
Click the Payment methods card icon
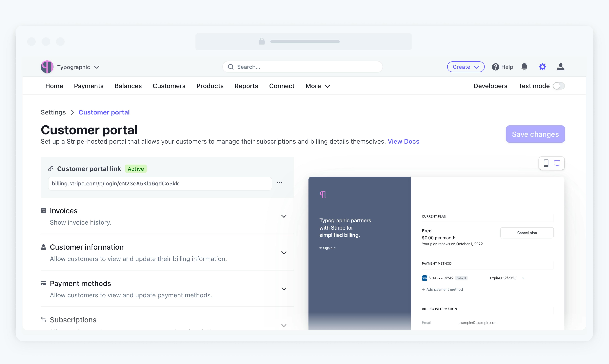pos(44,284)
